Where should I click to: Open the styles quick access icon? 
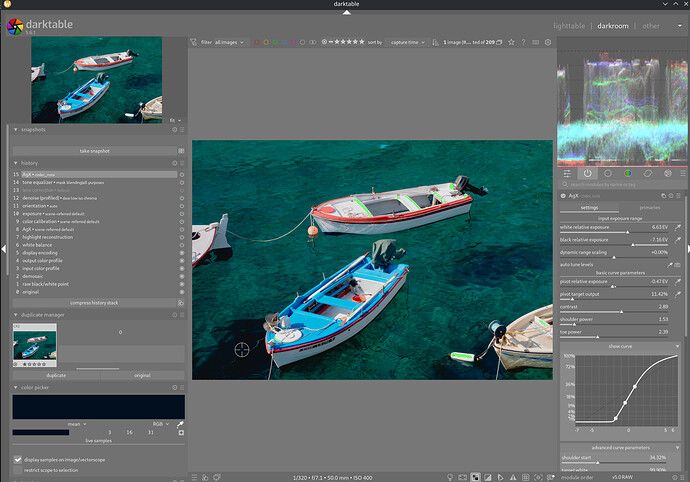(205, 477)
